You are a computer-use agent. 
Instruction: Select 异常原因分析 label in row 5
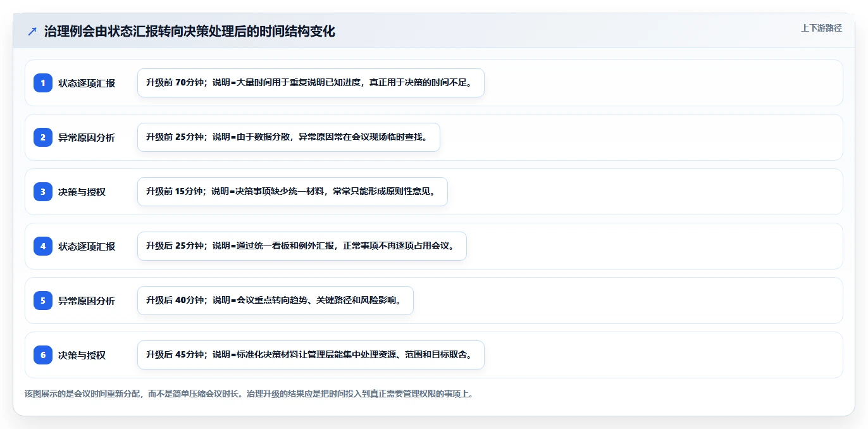[x=87, y=301]
